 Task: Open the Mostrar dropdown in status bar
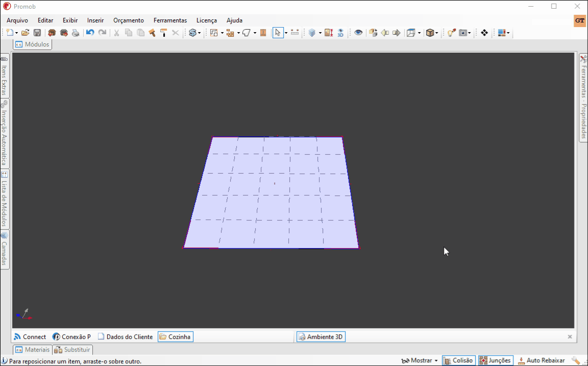[420, 360]
